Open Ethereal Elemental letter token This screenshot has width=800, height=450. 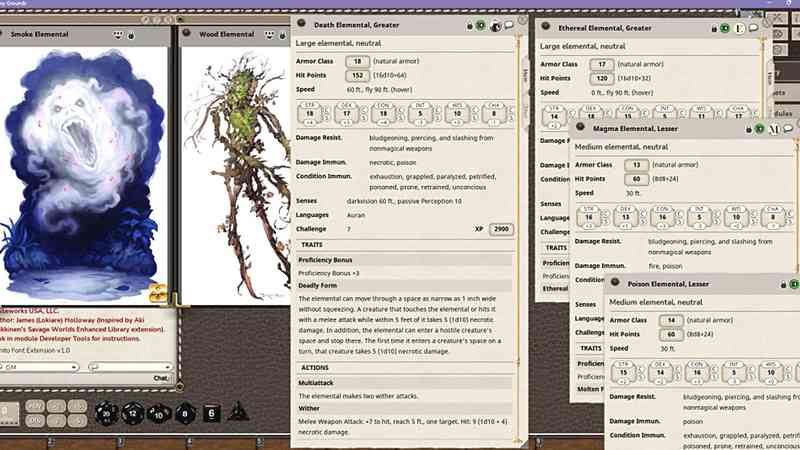click(739, 29)
